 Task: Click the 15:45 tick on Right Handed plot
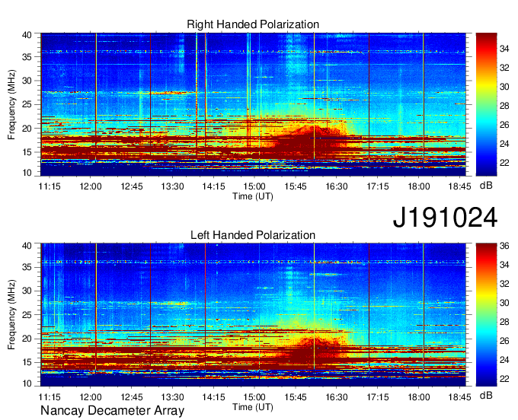coord(296,186)
